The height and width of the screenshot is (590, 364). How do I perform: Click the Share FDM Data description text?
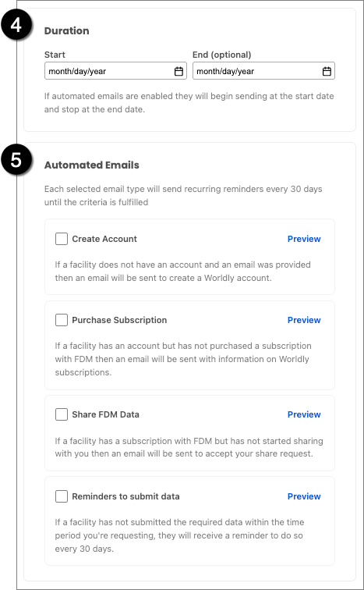[189, 447]
